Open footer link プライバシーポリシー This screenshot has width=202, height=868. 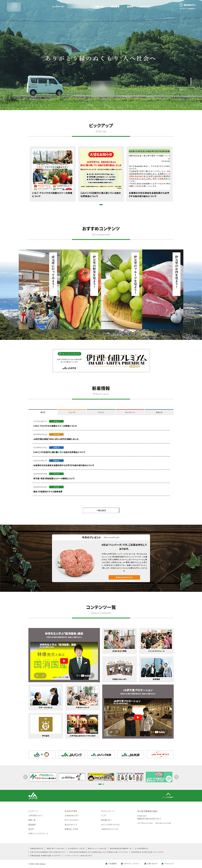coord(130,864)
